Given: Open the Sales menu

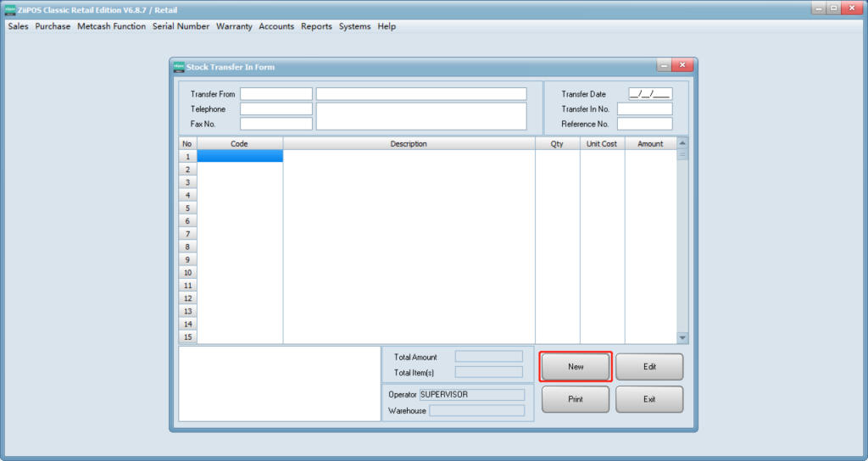Looking at the screenshot, I should click(18, 26).
